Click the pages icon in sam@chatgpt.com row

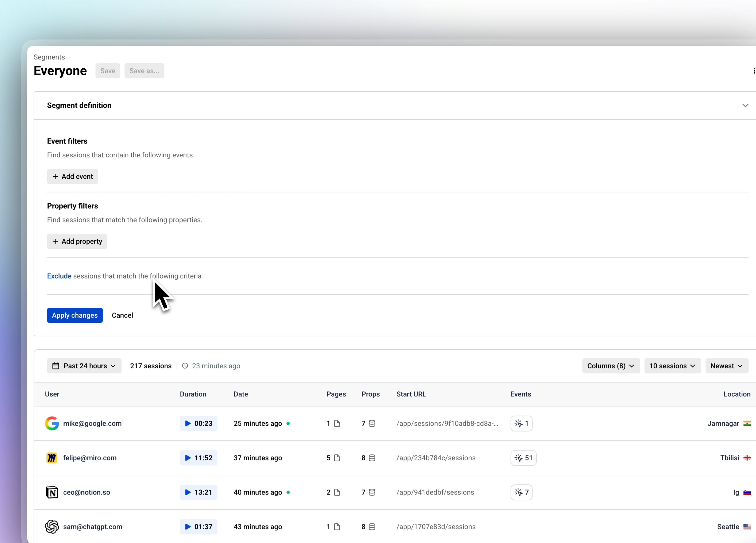(337, 527)
